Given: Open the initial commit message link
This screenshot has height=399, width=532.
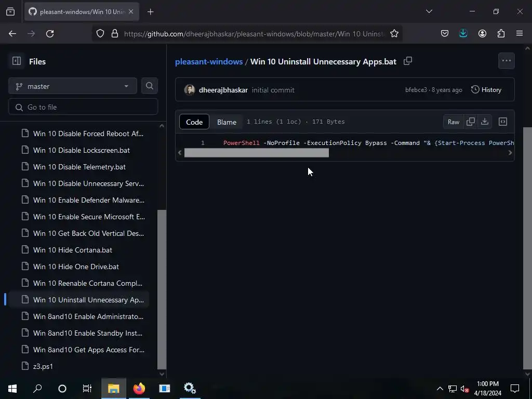Looking at the screenshot, I should pos(273,90).
